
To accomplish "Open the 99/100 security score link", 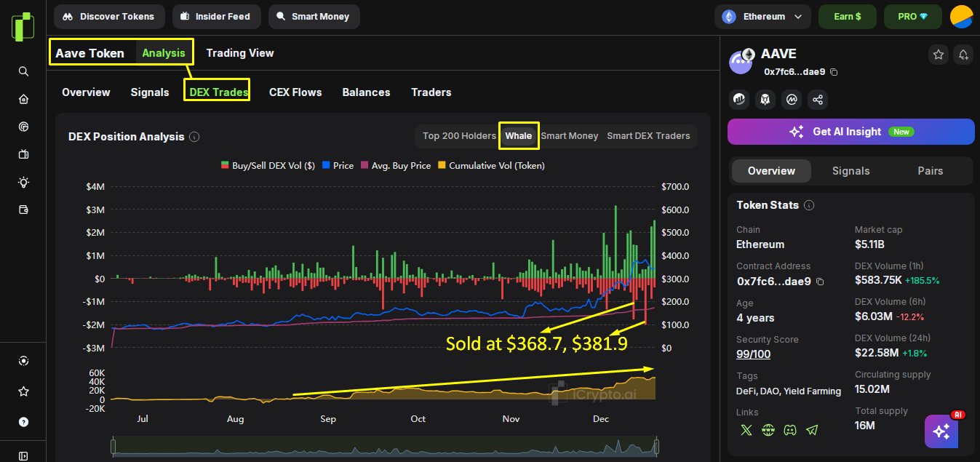I will [753, 354].
